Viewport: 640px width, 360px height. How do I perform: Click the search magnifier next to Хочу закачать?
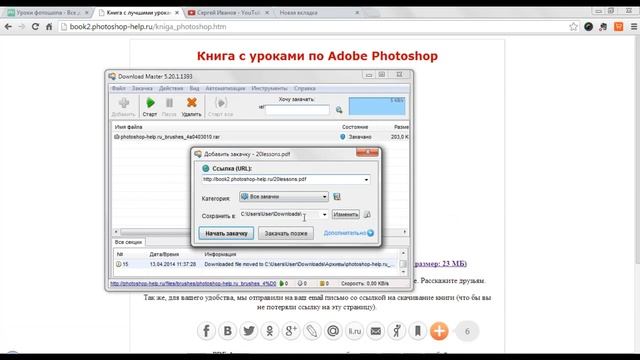point(339,110)
